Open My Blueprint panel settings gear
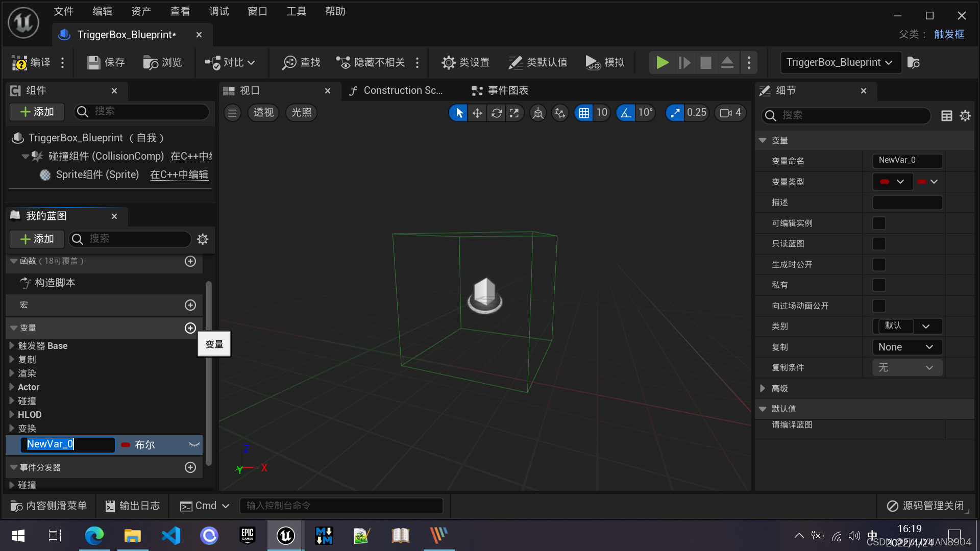 click(x=203, y=239)
